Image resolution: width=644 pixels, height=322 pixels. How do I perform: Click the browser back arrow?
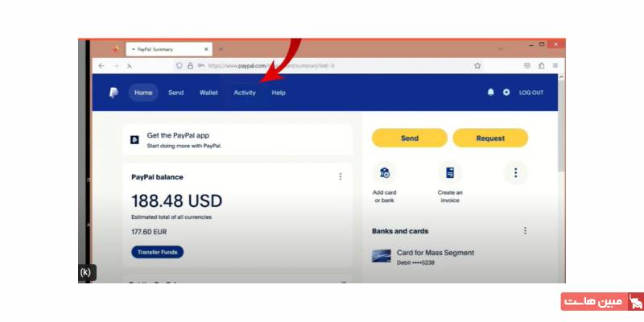(x=101, y=66)
